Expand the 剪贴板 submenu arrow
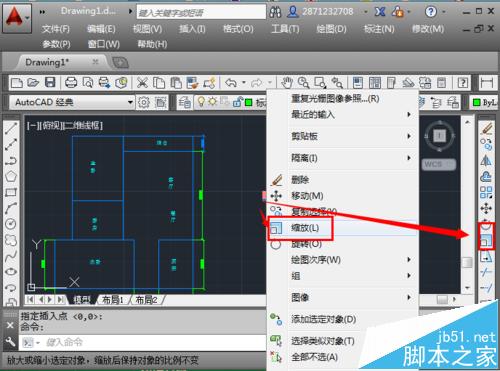This screenshot has width=500, height=371. pos(409,136)
